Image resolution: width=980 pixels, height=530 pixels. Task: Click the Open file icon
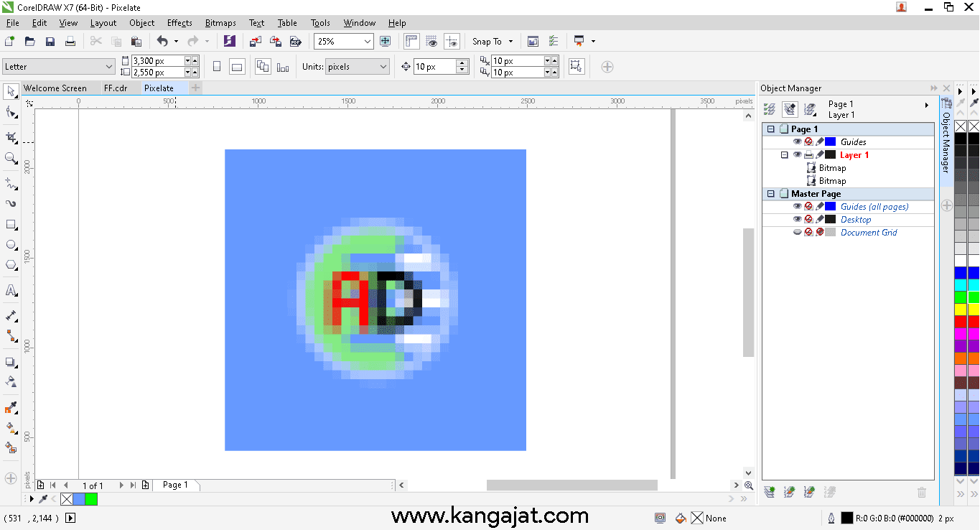30,42
